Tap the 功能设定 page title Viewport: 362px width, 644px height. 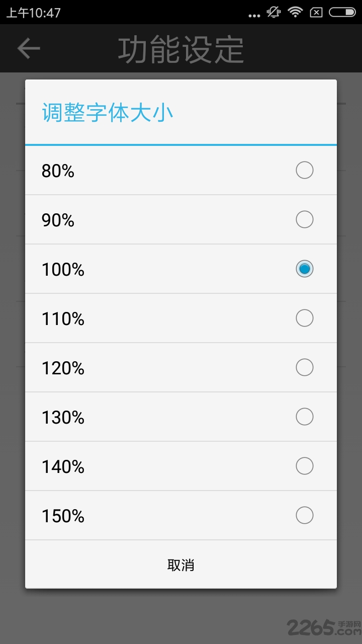181,49
